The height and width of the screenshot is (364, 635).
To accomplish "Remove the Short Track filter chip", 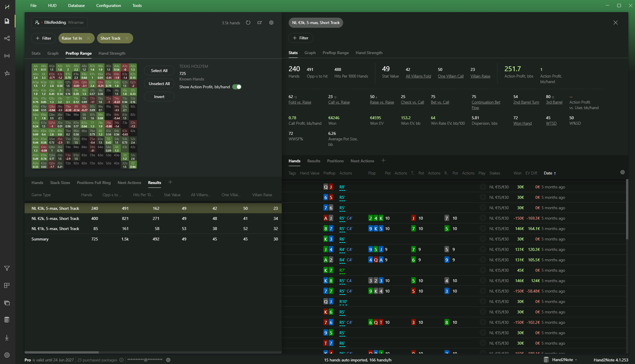I will pyautogui.click(x=127, y=38).
